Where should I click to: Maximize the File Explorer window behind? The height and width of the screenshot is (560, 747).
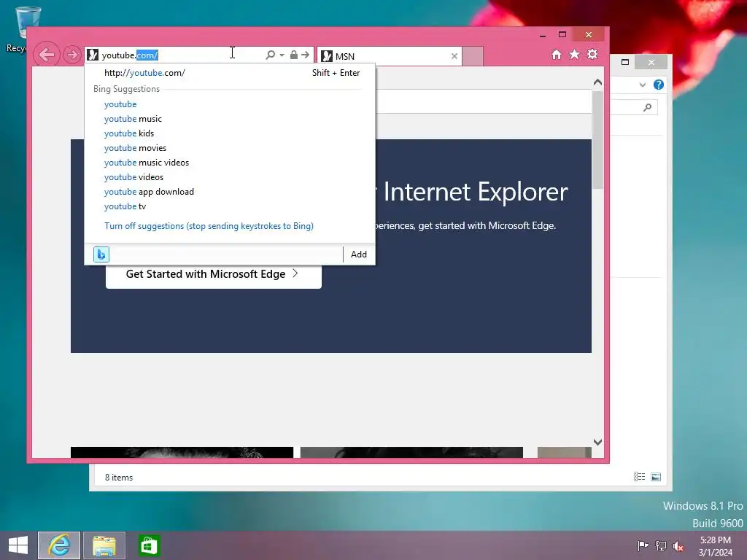pyautogui.click(x=625, y=62)
